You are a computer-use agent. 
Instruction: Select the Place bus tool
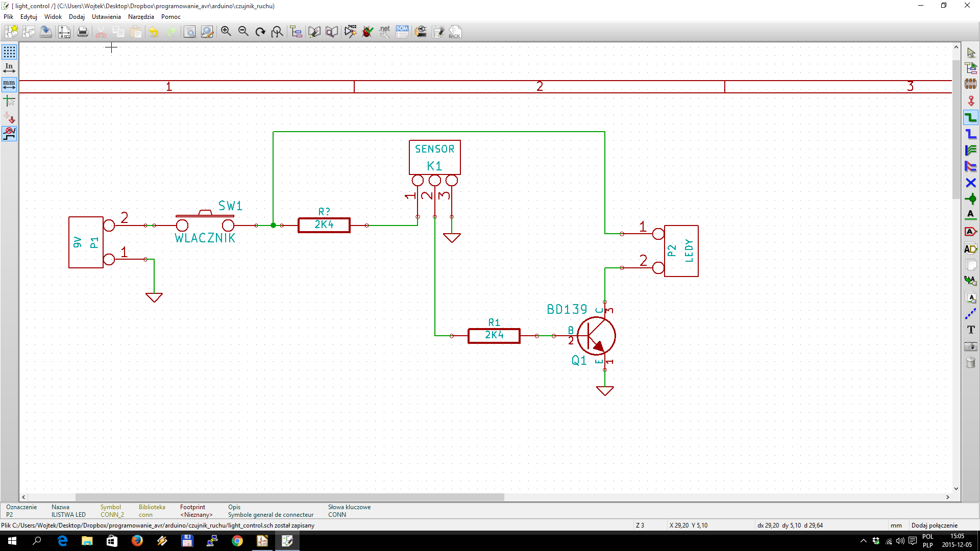click(x=971, y=134)
